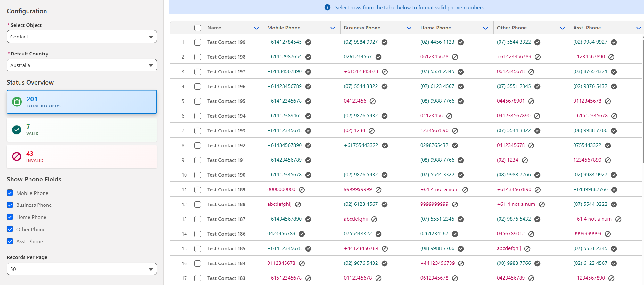Viewport: 644px width, 285px height.
Task: Disable the Asst. Phone field checkbox
Action: [x=10, y=241]
